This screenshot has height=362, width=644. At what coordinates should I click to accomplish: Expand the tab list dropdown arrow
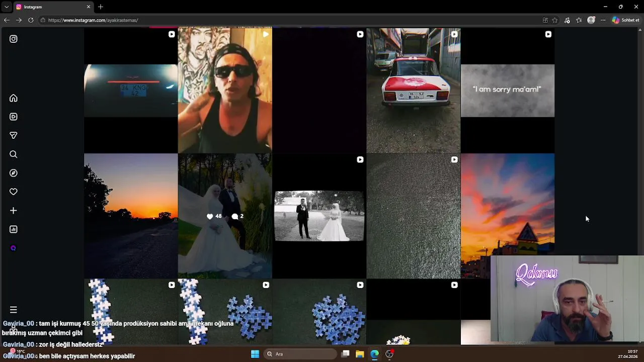(7, 7)
